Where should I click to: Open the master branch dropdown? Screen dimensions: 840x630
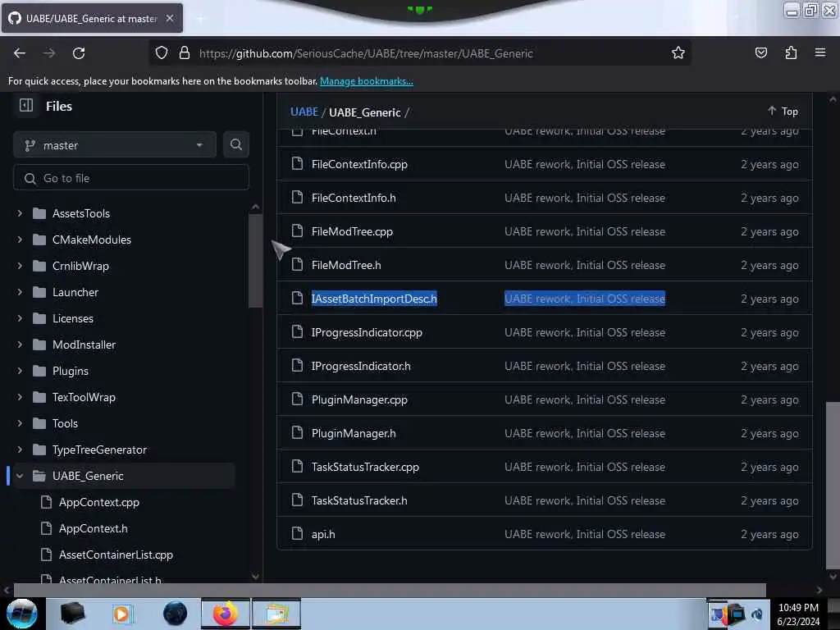tap(115, 145)
